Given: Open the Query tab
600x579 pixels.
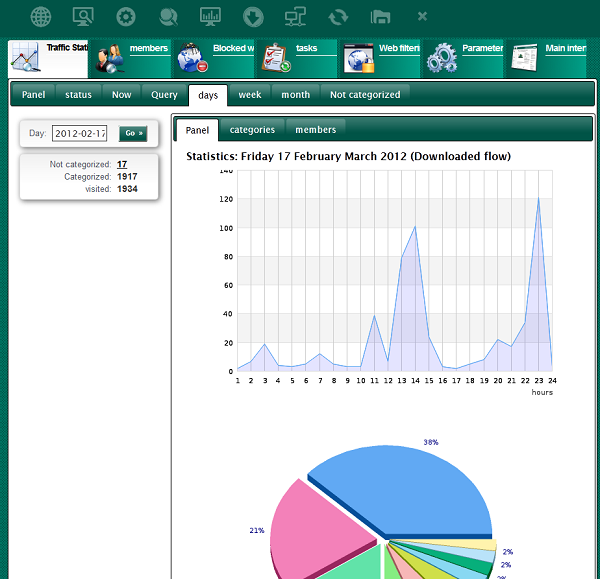Looking at the screenshot, I should [x=164, y=95].
